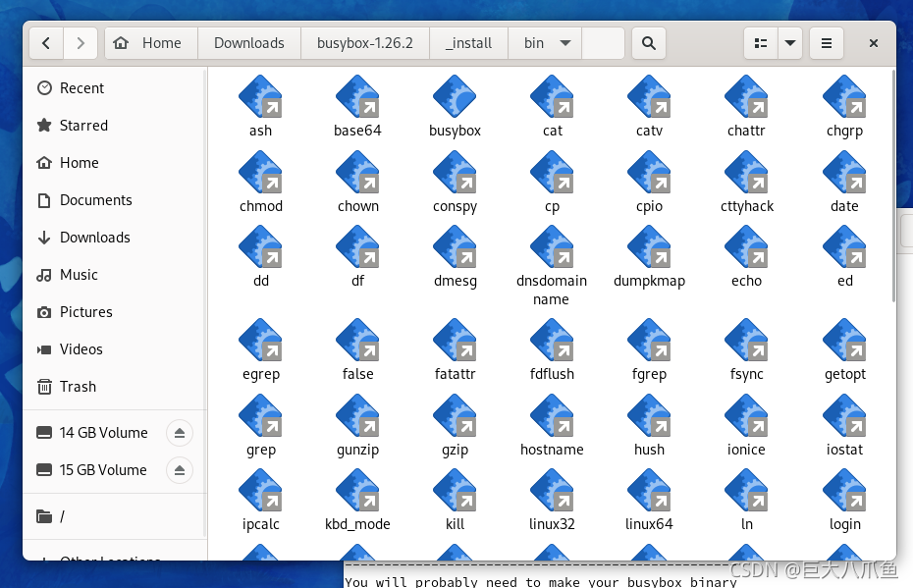
Task: Open Documents in the sidebar
Action: [x=115, y=199]
